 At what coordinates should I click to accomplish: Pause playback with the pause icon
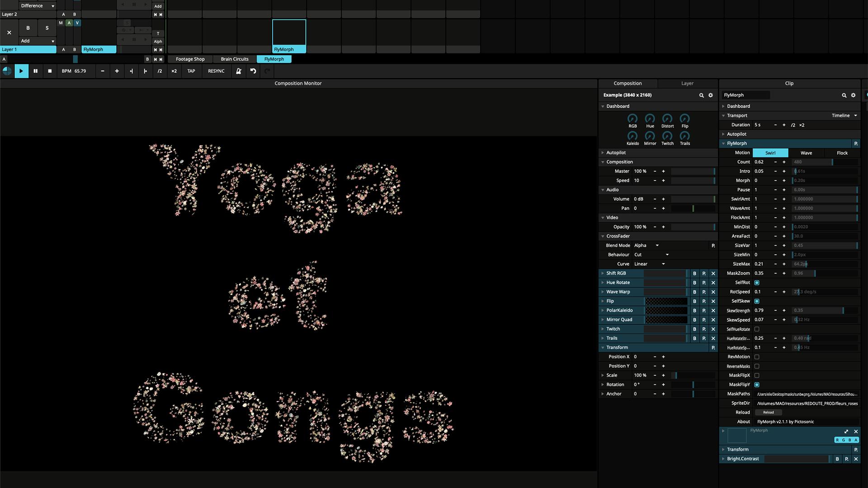click(x=35, y=71)
